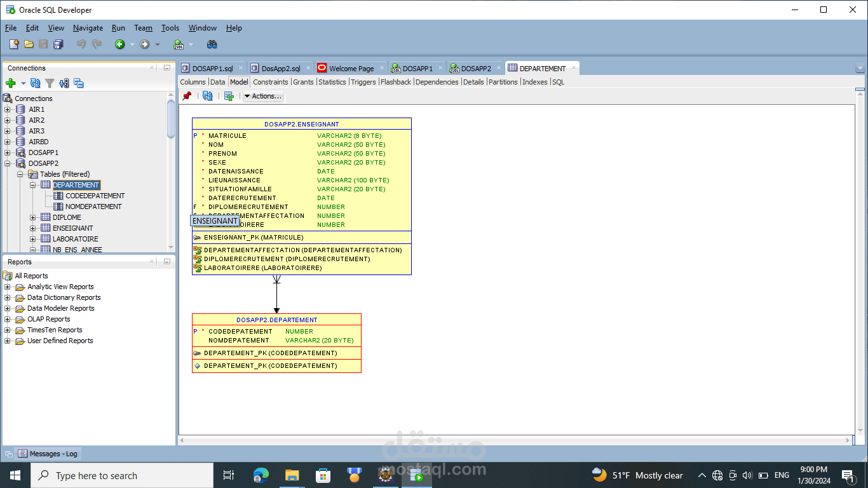The height and width of the screenshot is (488, 868).
Task: Add a connection with green plus icon
Action: (10, 83)
